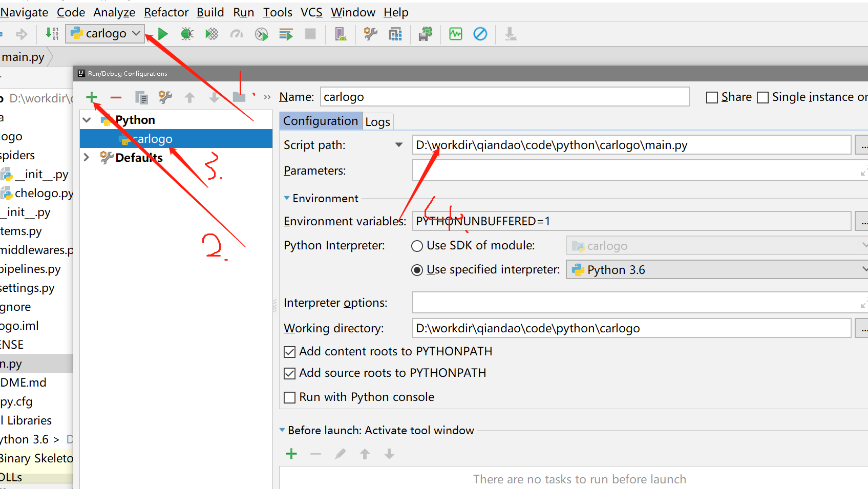Open project structure icon in toolbar
Image resolution: width=868 pixels, height=489 pixels.
[395, 34]
